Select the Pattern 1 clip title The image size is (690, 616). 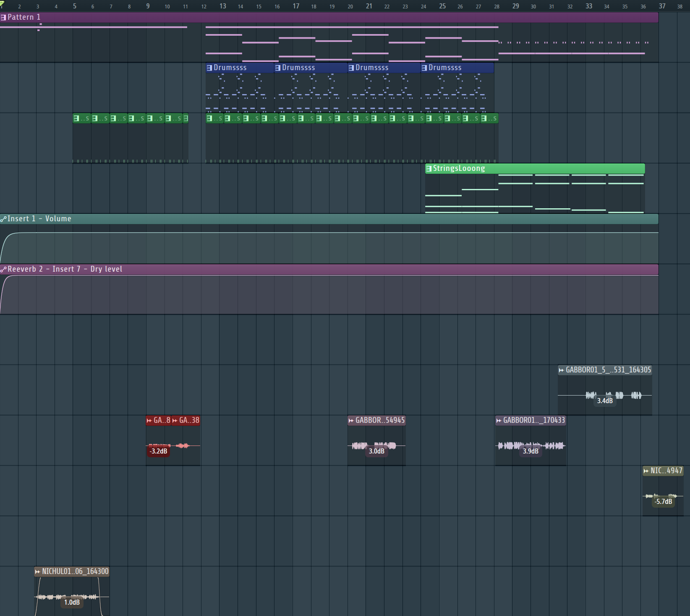24,17
